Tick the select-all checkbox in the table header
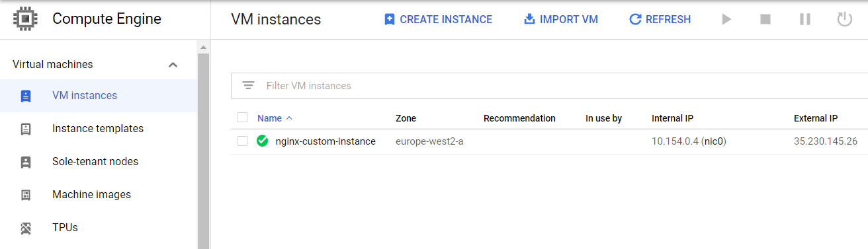This screenshot has width=868, height=249. pos(242,118)
